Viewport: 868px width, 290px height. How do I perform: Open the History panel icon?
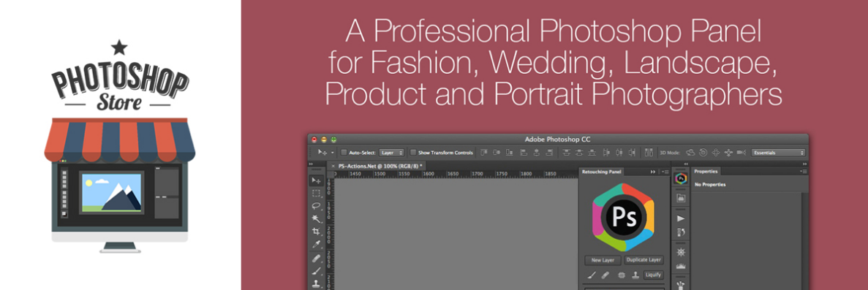click(681, 232)
